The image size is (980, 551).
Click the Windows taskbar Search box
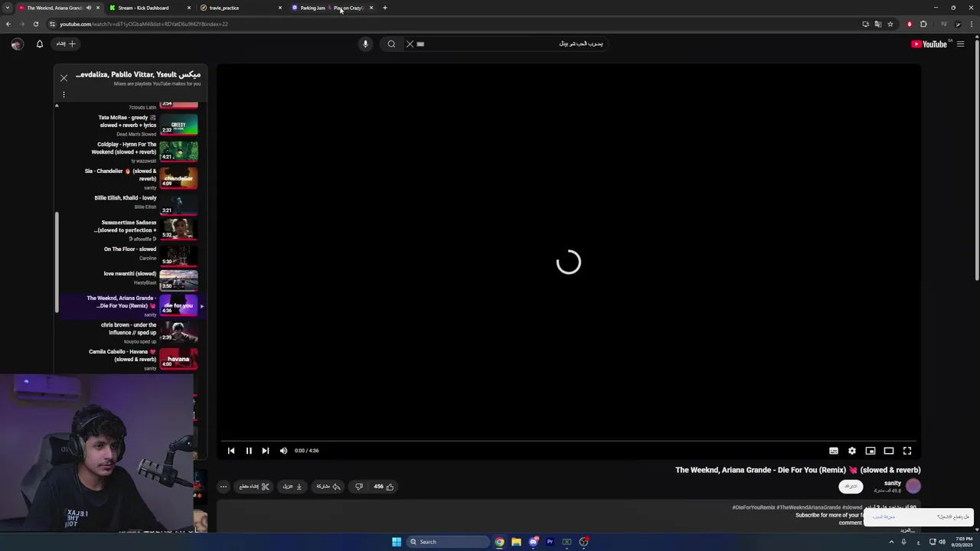click(x=449, y=542)
